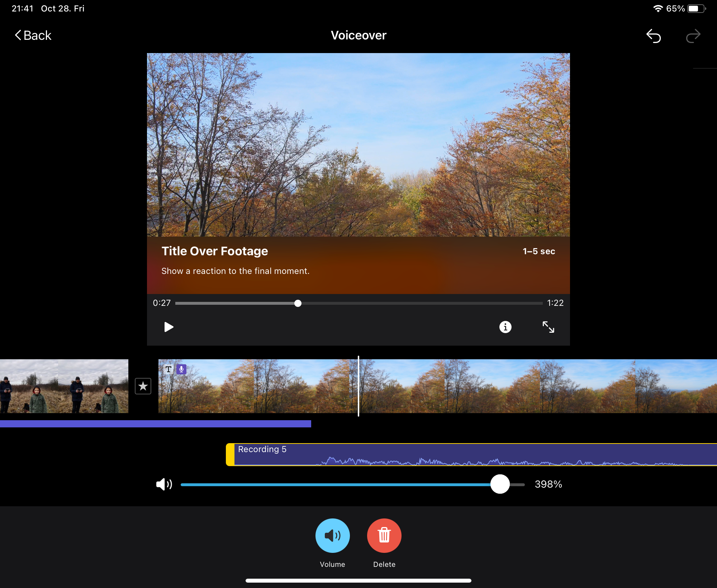Tap the Title Over Footage heading
717x588 pixels.
click(215, 251)
